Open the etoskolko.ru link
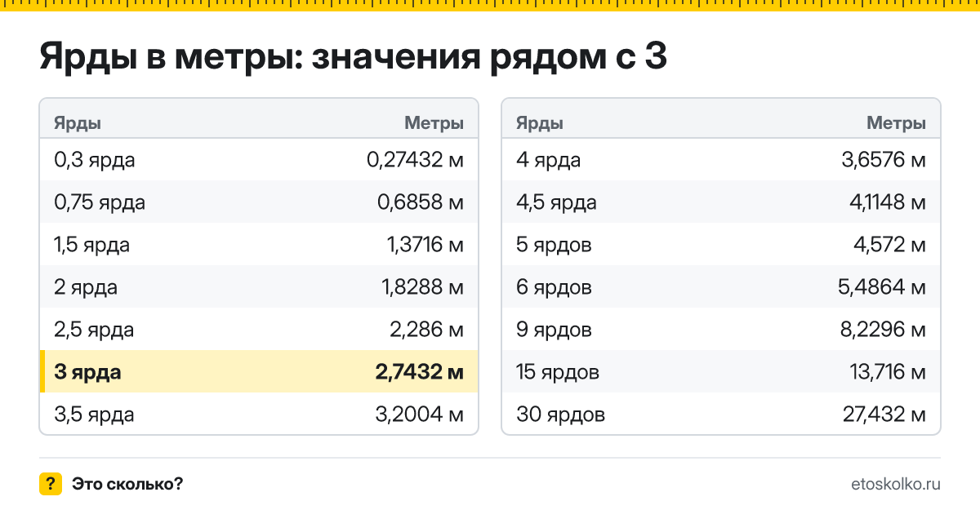 pyautogui.click(x=896, y=484)
